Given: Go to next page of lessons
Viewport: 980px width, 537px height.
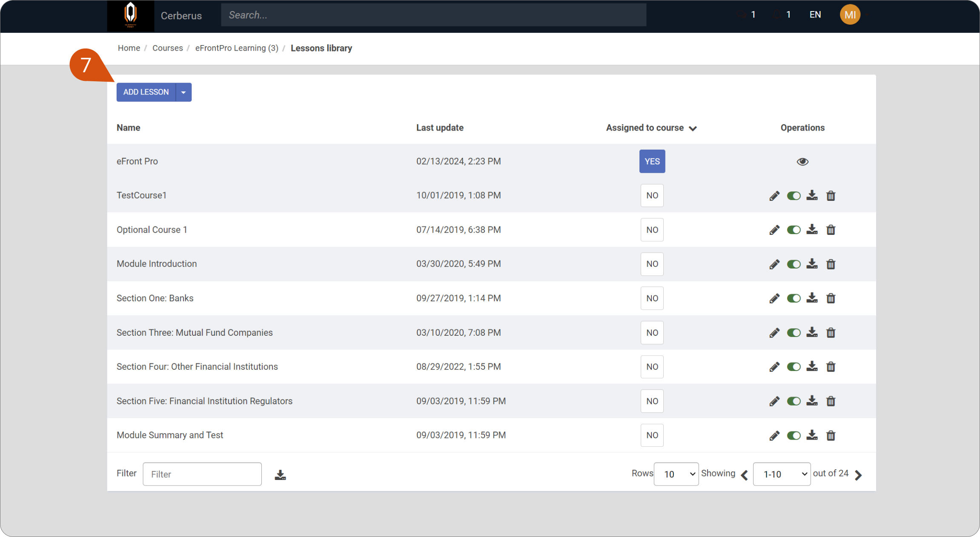Looking at the screenshot, I should pos(858,475).
